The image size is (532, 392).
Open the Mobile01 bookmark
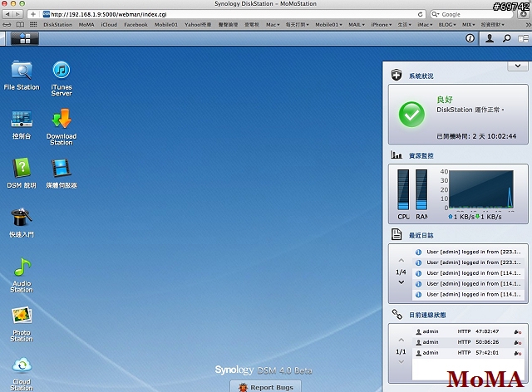coord(166,24)
